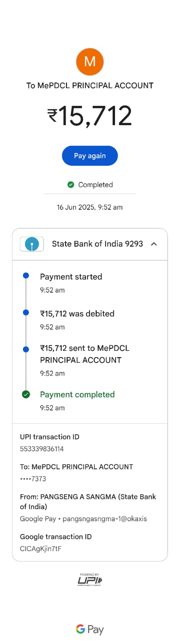Click the Pay again button

click(90, 156)
